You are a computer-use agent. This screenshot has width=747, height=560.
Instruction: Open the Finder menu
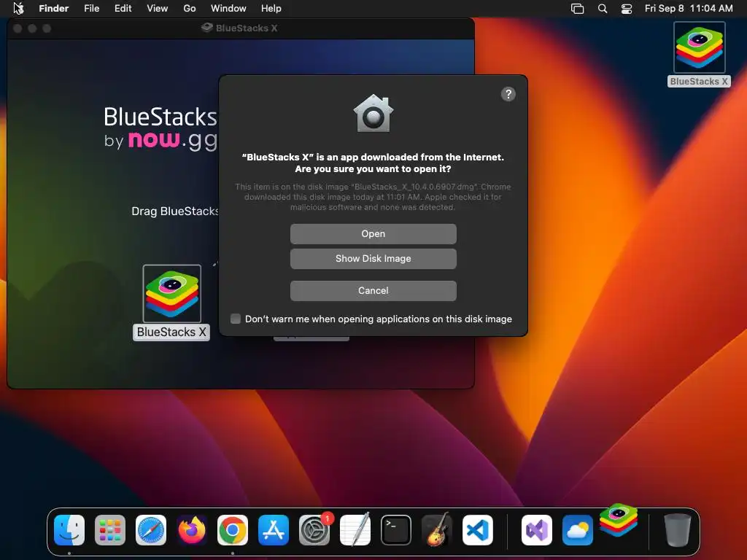pos(54,9)
